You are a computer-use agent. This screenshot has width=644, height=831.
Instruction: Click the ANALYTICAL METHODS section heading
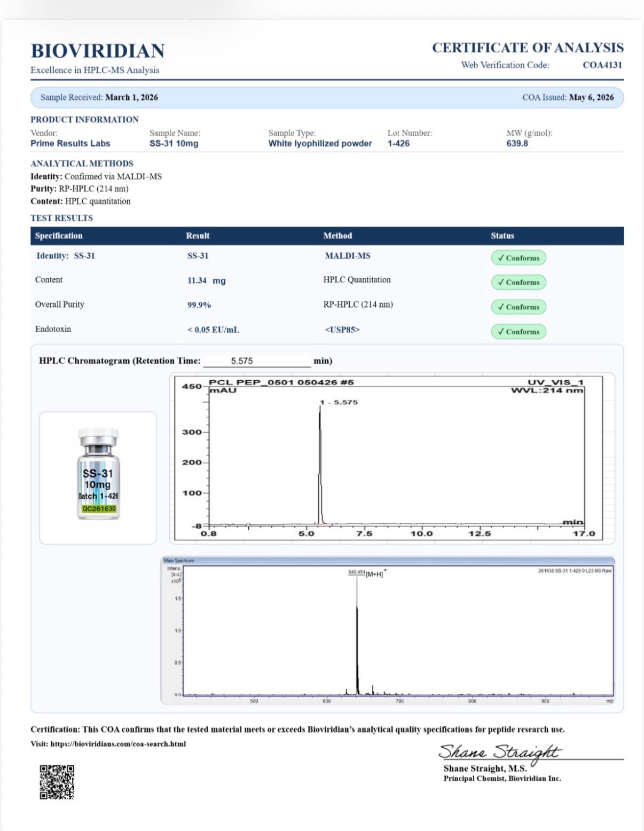pyautogui.click(x=82, y=163)
